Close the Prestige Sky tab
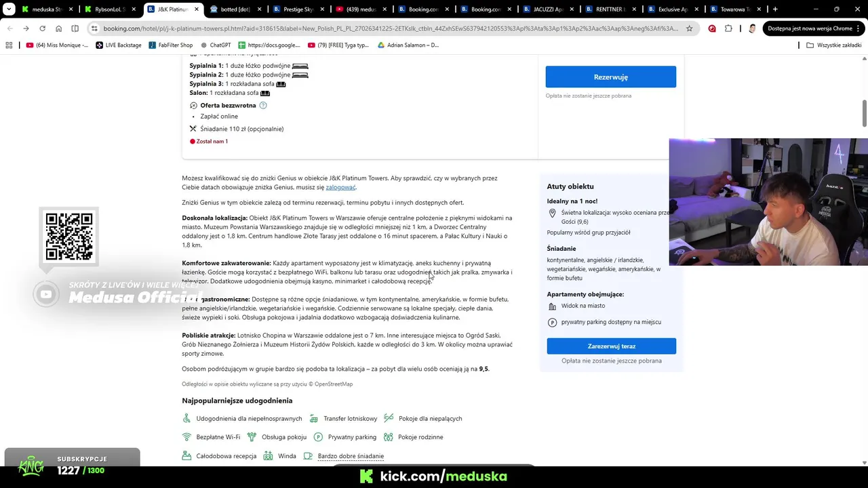Viewport: 868px width, 488px height. 322,9
